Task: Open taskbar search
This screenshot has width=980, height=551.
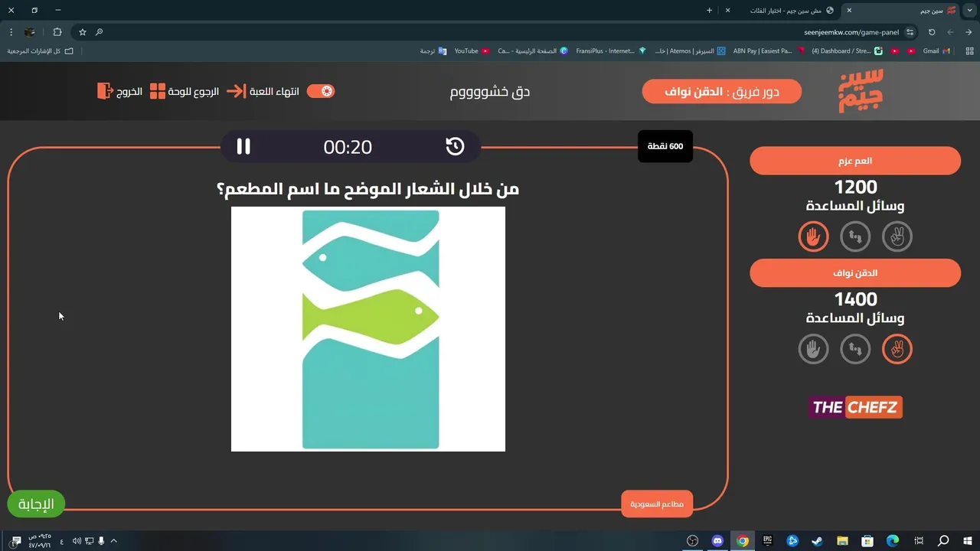Action: tap(943, 541)
